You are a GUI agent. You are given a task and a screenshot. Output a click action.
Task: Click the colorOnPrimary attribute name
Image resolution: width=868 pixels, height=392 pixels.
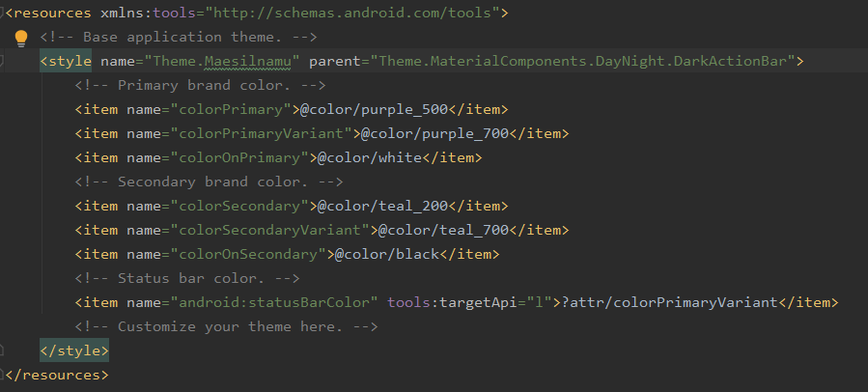click(239, 157)
